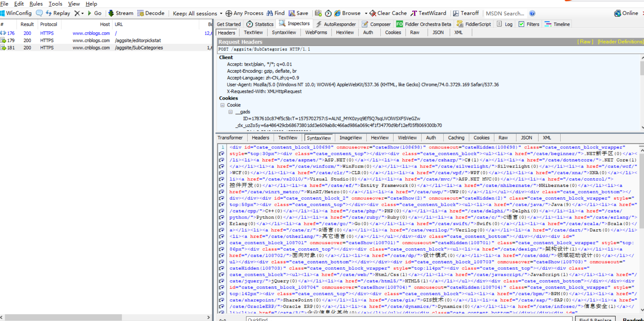
Task: Open Header Definitions link
Action: [620, 42]
